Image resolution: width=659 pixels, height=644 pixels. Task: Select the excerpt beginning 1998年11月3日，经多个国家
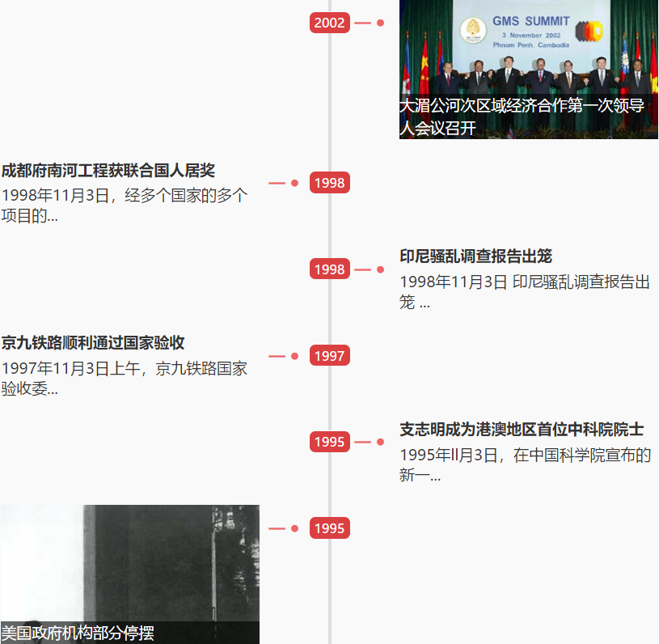pyautogui.click(x=125, y=205)
